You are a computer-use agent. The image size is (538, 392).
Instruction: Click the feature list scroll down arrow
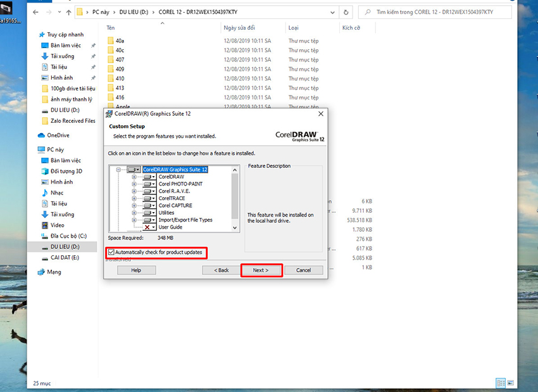[x=235, y=227]
